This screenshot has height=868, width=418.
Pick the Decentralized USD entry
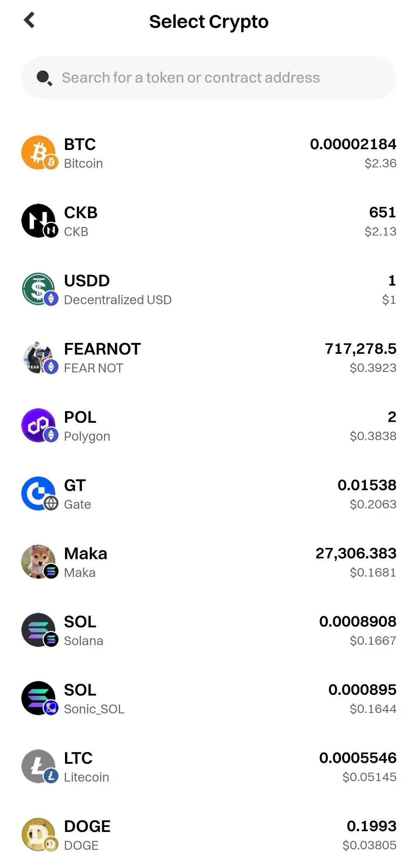click(118, 300)
